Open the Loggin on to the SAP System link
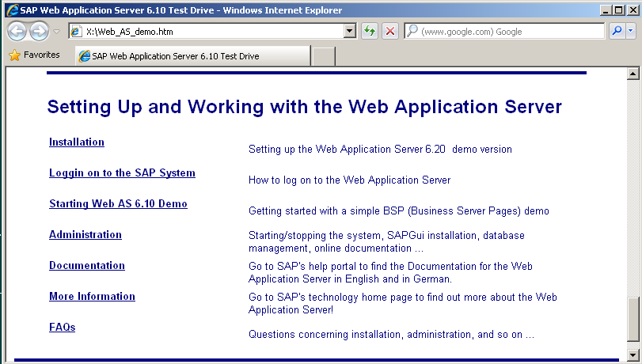 click(x=122, y=173)
